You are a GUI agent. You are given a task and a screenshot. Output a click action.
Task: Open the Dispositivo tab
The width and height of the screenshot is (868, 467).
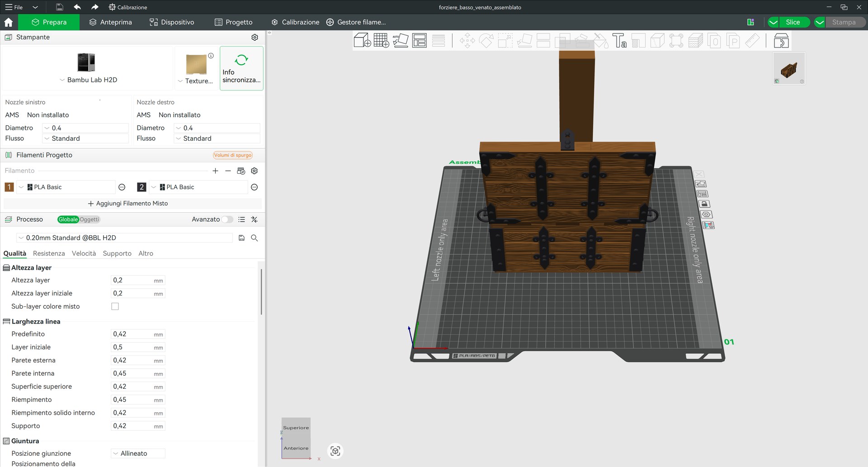(x=172, y=22)
